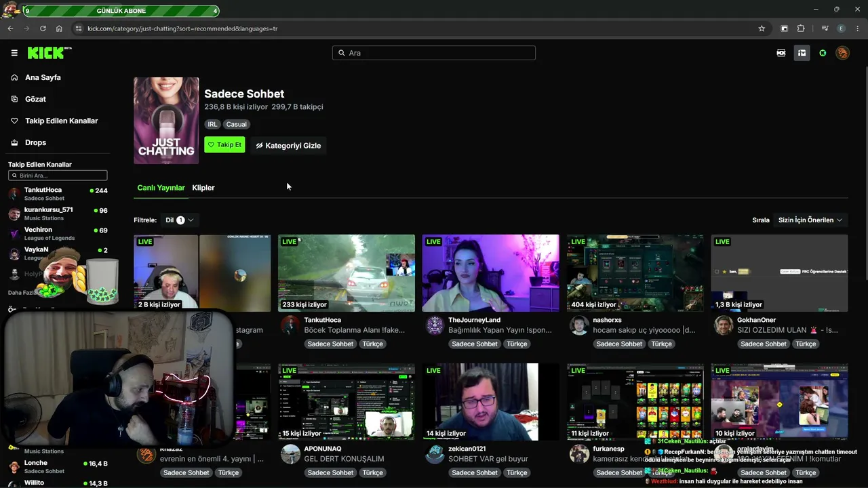868x488 pixels.
Task: Open kurankursu_571 avatar in the sidebar
Action: coord(14,214)
